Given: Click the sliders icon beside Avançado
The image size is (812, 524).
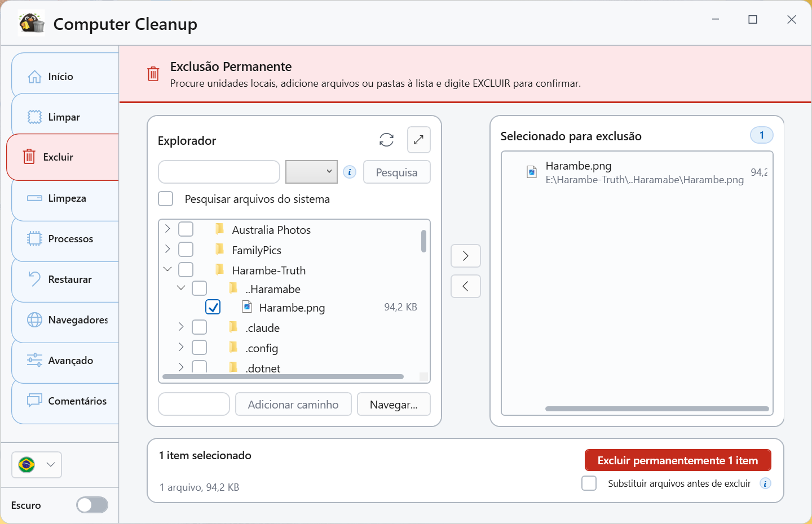Looking at the screenshot, I should tap(34, 360).
